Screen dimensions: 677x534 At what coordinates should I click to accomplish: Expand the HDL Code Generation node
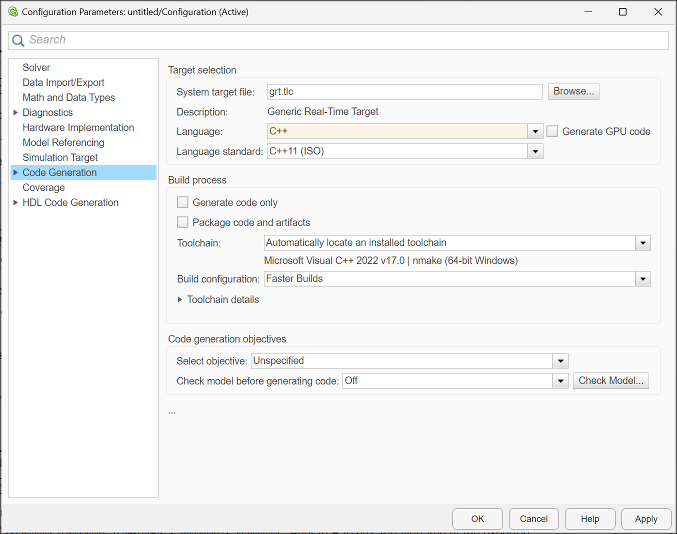(x=15, y=203)
